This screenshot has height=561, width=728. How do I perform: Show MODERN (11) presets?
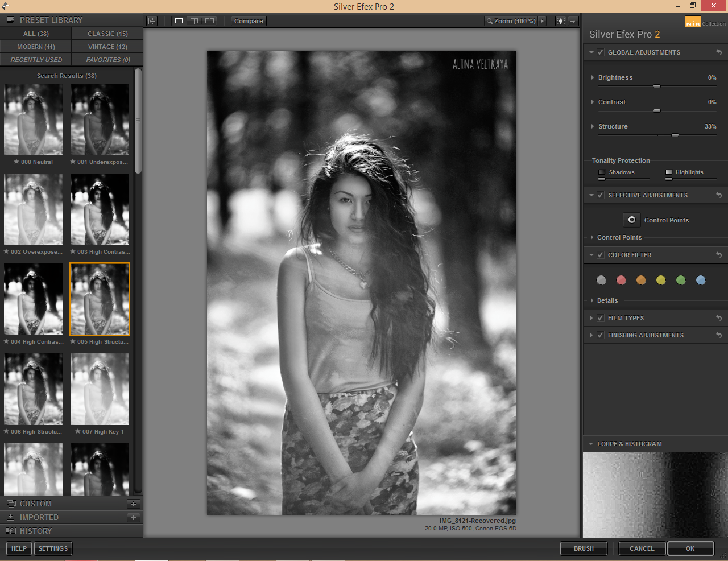(36, 47)
